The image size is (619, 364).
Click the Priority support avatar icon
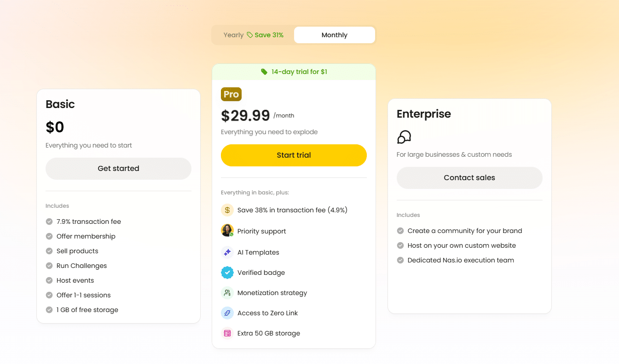click(227, 230)
